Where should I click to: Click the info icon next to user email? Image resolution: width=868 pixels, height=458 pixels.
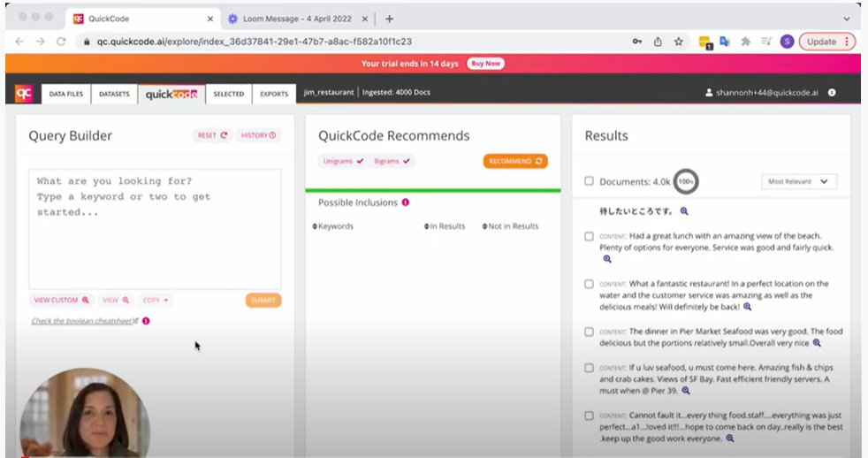tap(832, 93)
